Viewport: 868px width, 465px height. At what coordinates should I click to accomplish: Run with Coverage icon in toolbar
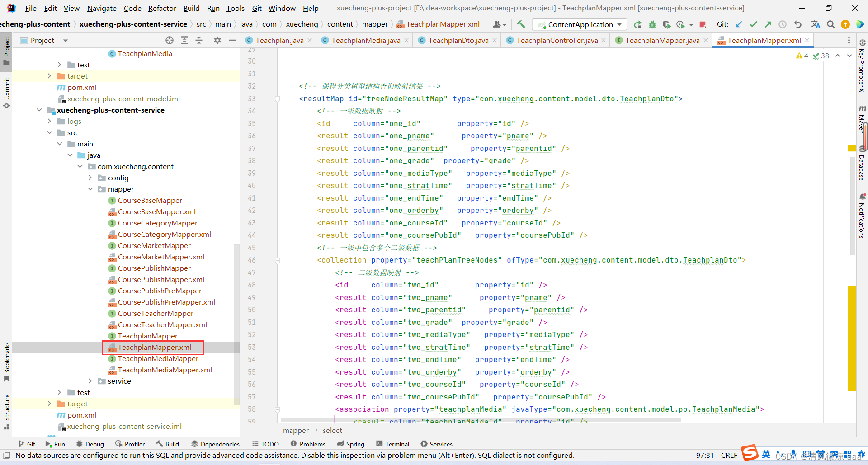(666, 24)
